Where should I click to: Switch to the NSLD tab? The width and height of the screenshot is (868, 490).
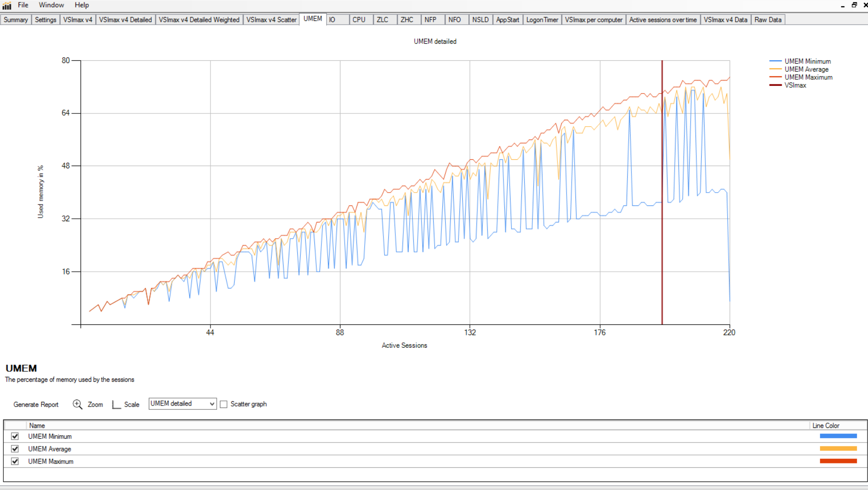480,20
